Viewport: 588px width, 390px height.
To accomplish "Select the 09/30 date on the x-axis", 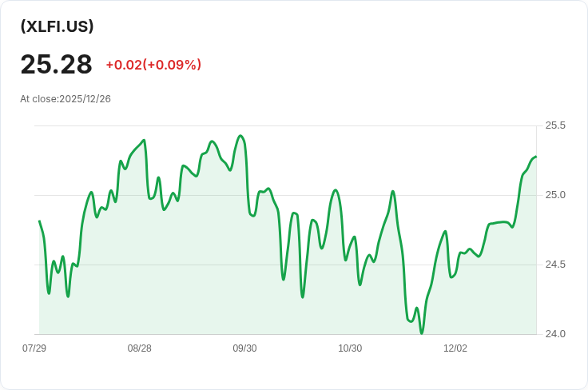I will tap(245, 348).
